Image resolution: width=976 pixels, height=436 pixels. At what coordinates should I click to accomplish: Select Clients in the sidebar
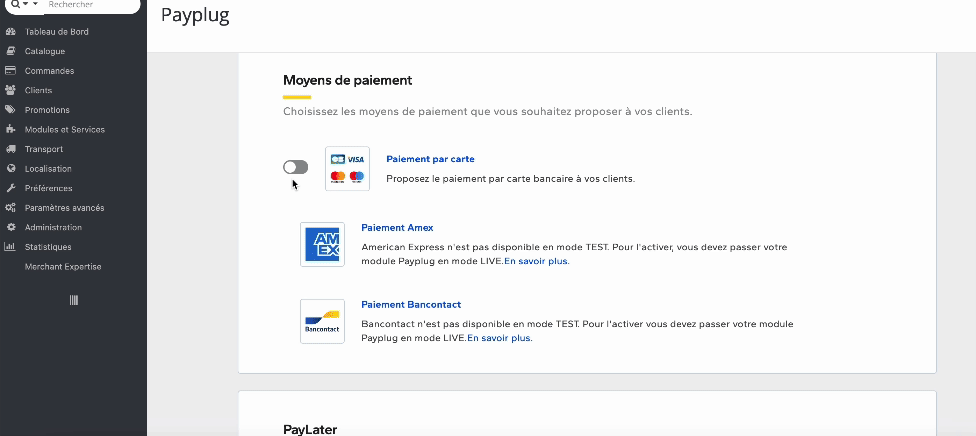[39, 90]
